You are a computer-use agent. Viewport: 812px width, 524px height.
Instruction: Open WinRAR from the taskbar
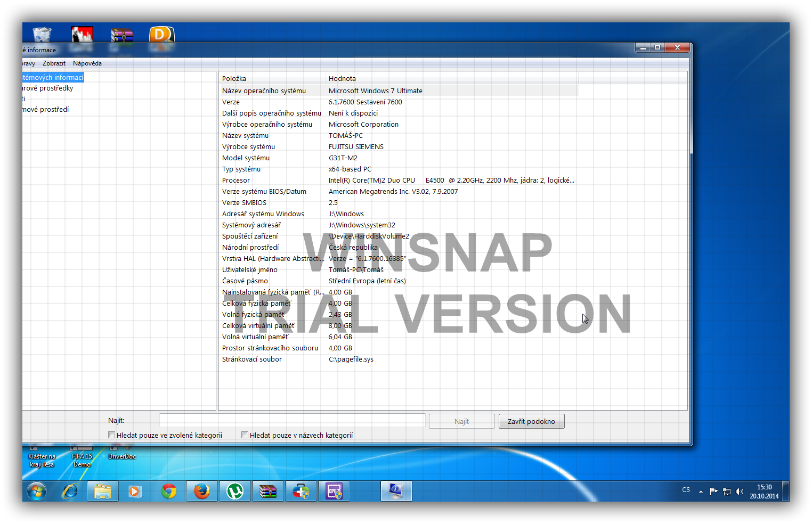268,491
